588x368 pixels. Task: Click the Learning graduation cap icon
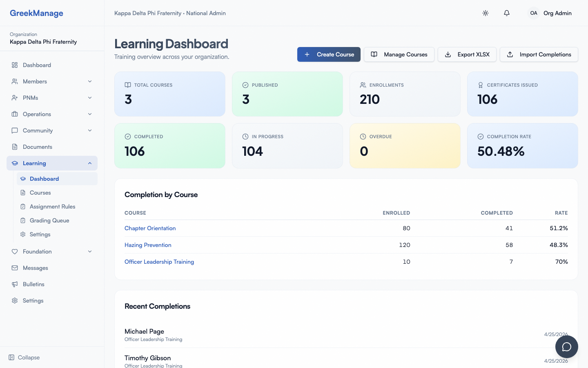tap(14, 163)
